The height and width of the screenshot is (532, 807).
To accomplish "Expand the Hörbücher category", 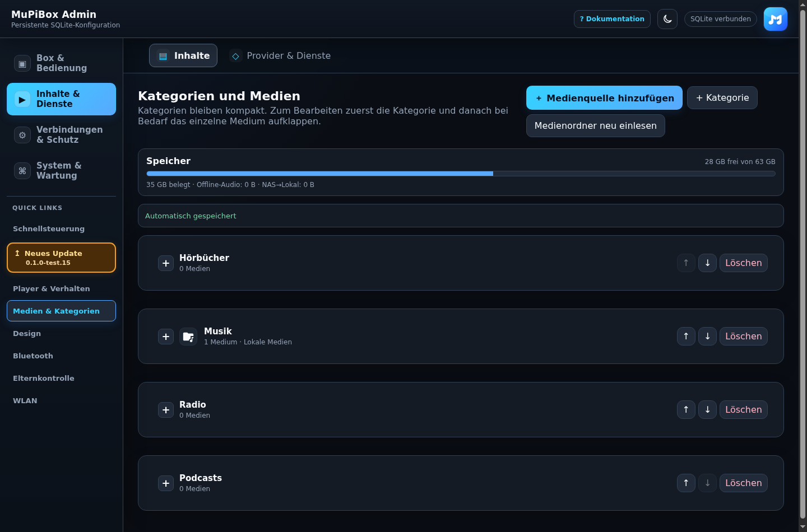I will pyautogui.click(x=166, y=263).
